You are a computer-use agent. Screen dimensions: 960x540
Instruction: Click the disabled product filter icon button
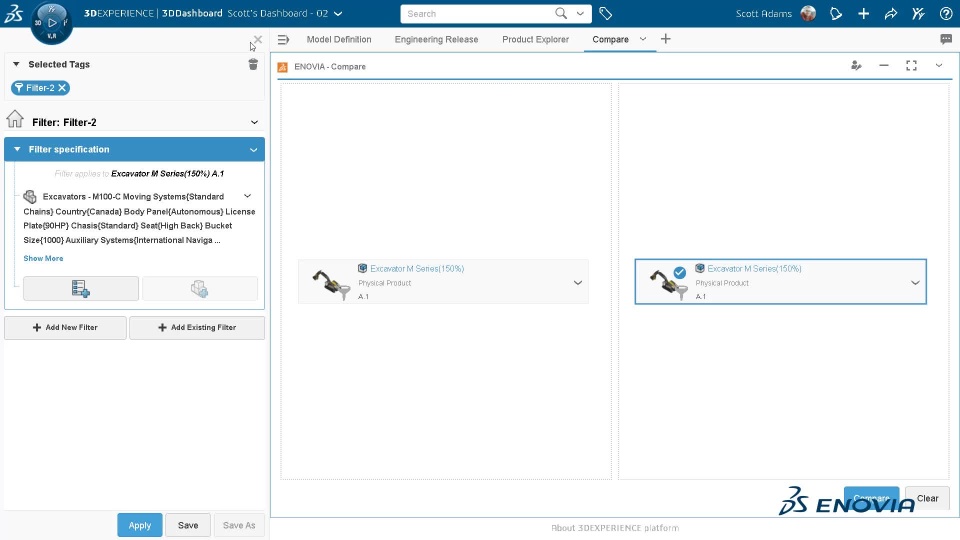pyautogui.click(x=200, y=288)
